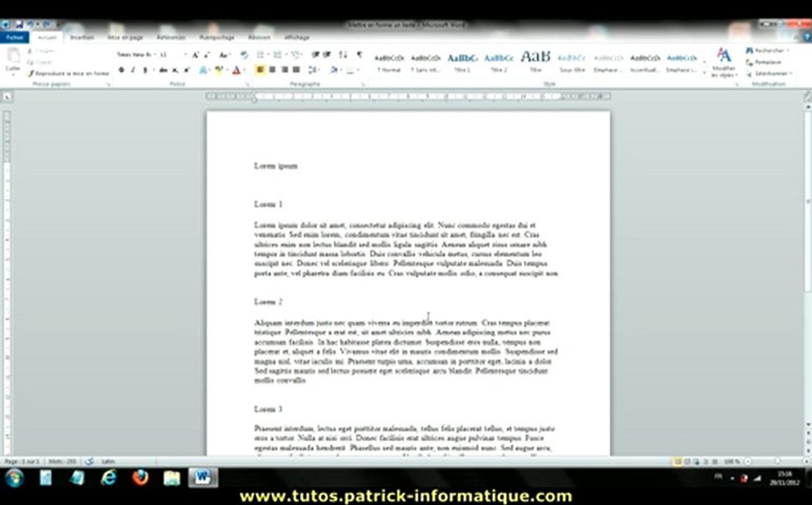Open Firefox from the taskbar

tap(140, 478)
